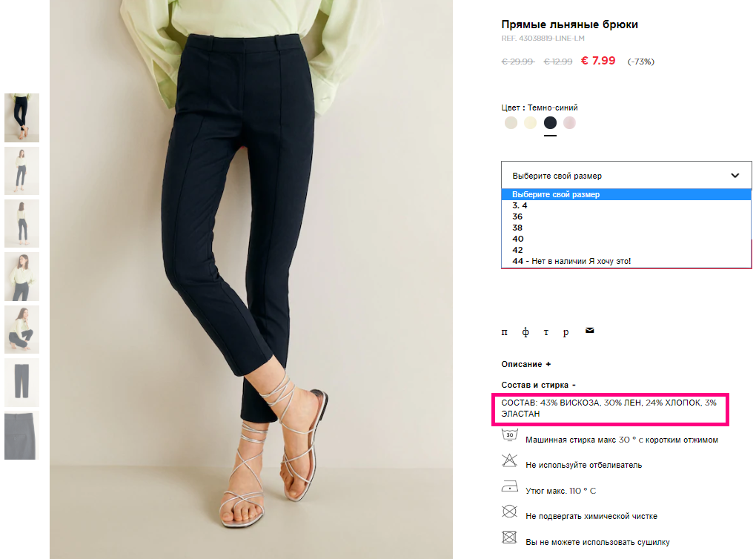Screen dimensions: 756x559
Task: Click the 'ф' Facebook share icon
Action: (525, 332)
